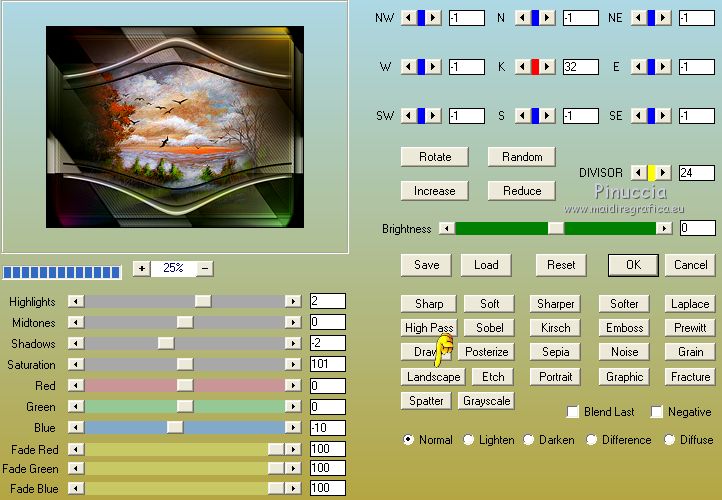Enable the Blend Last checkbox
This screenshot has width=722, height=500.
coord(572,412)
